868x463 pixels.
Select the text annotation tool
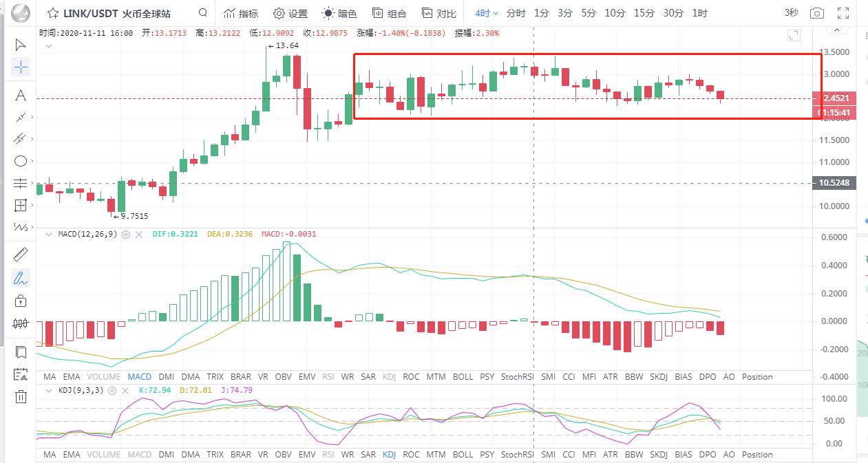tap(21, 95)
